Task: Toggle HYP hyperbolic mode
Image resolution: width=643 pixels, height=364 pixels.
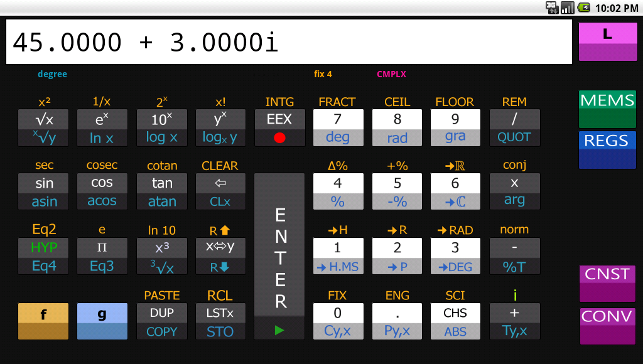Action: tap(43, 247)
